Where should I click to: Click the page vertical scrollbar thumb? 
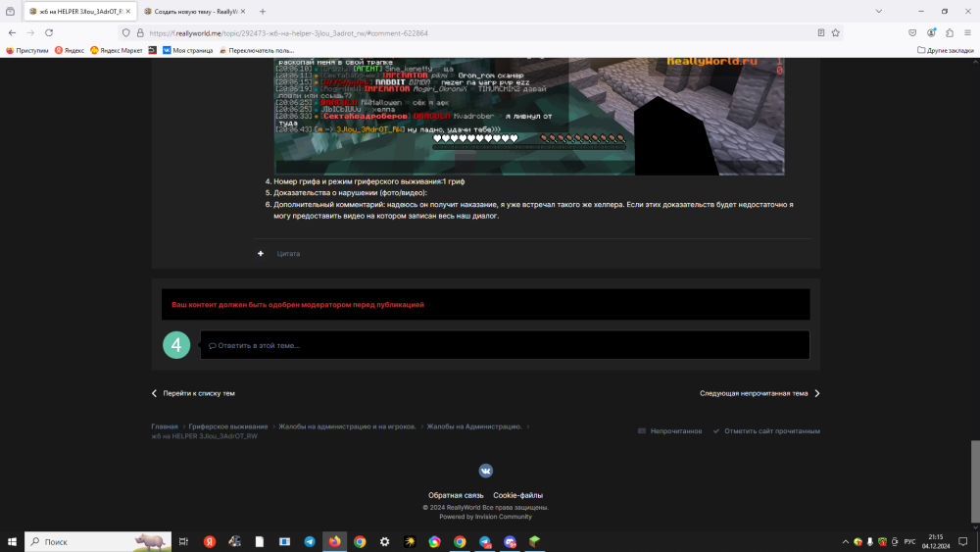pyautogui.click(x=975, y=481)
